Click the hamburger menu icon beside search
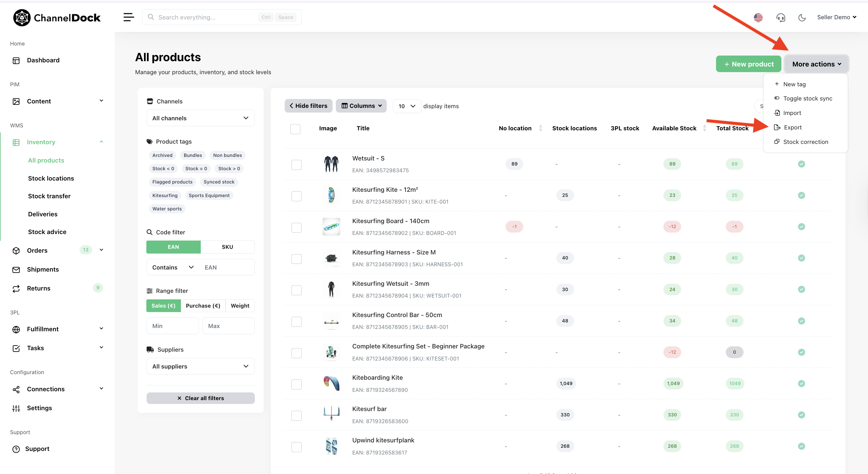The height and width of the screenshot is (474, 868). click(x=128, y=17)
